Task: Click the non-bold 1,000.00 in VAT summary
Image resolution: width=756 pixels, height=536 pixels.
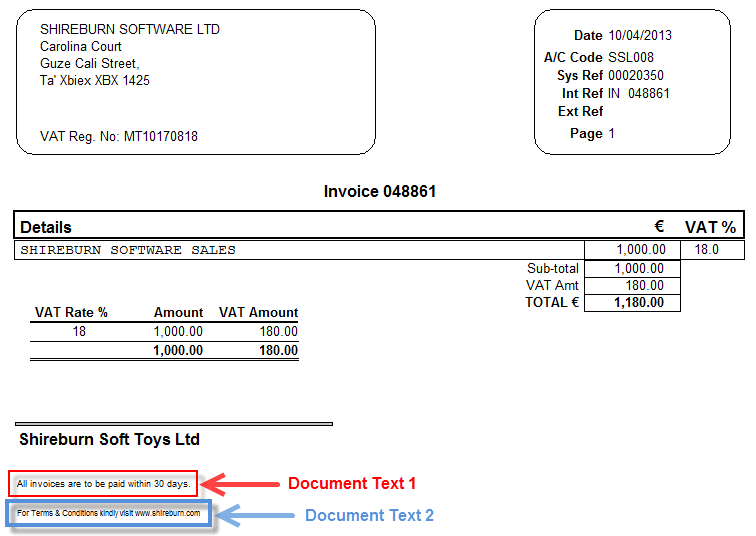Action: pyautogui.click(x=178, y=331)
